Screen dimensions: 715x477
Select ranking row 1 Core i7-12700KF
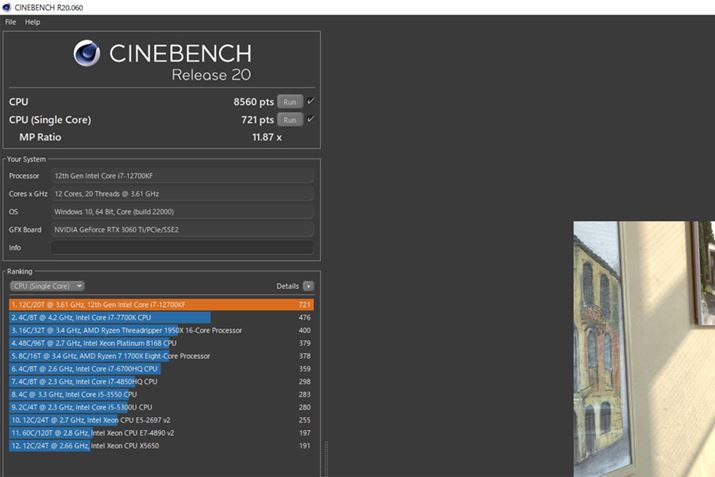[161, 305]
